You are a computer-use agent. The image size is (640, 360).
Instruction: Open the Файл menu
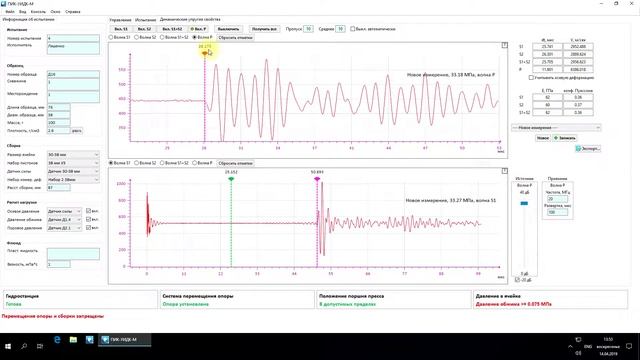click(x=10, y=12)
